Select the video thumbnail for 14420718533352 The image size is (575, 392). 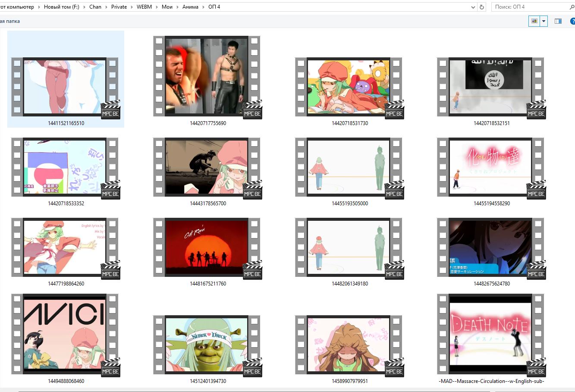(x=65, y=167)
